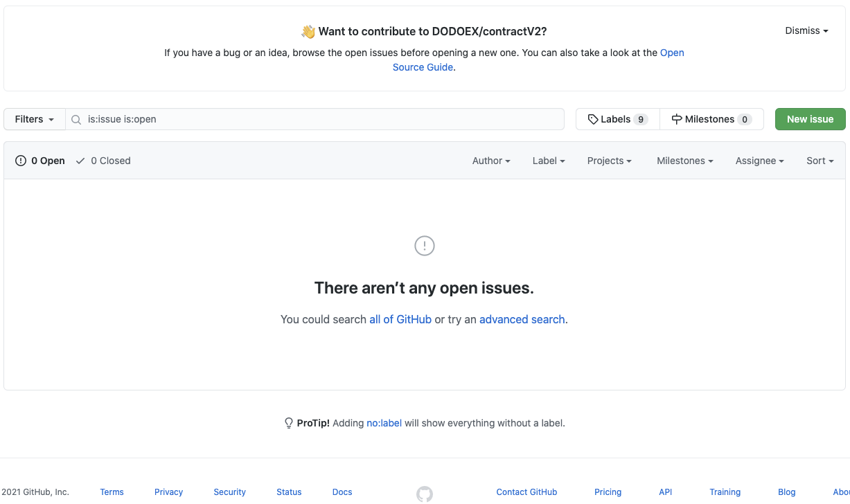Click the ProTip lightbulb icon

tap(289, 423)
